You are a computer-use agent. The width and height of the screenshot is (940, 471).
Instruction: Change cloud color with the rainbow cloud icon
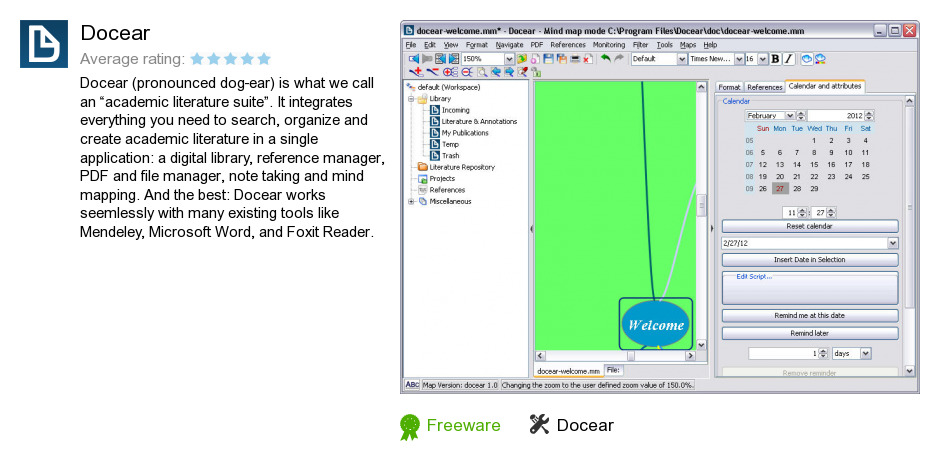tap(820, 59)
